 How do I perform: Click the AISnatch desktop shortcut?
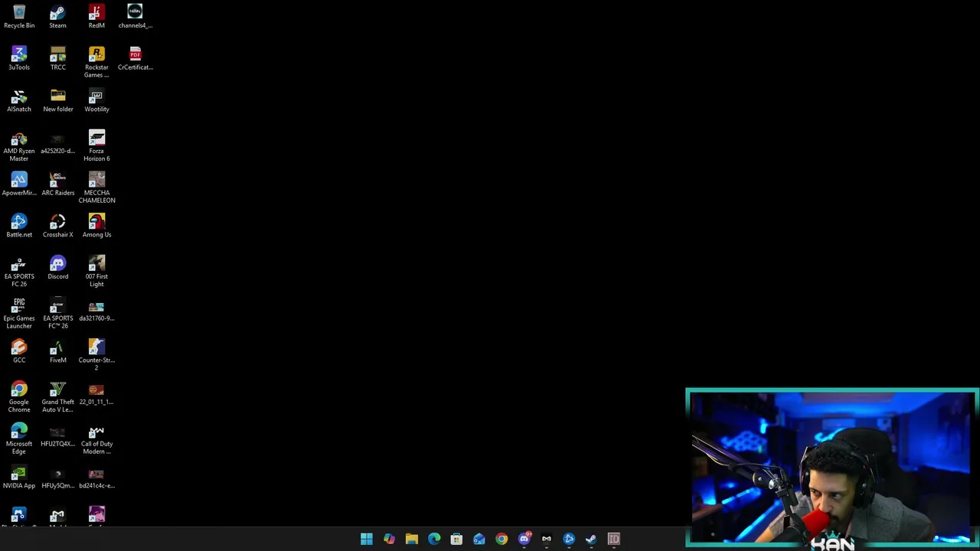19,101
